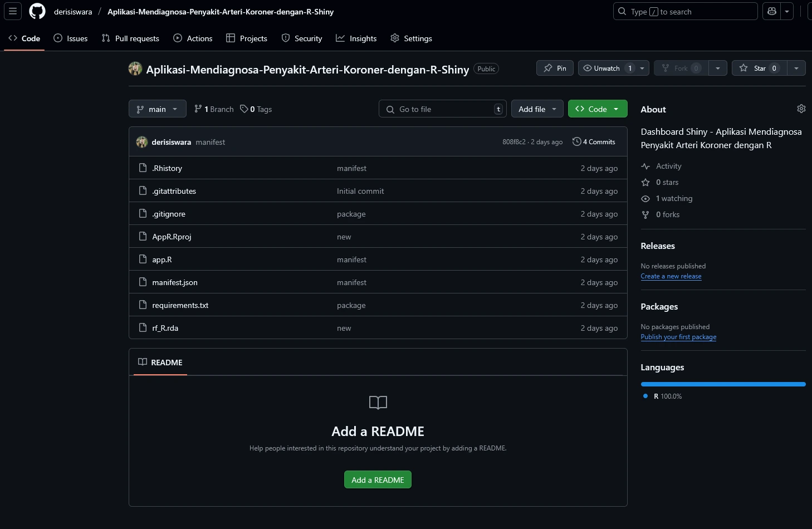Switch to the Issues tab
Screen dimensions: 812x529
point(71,38)
